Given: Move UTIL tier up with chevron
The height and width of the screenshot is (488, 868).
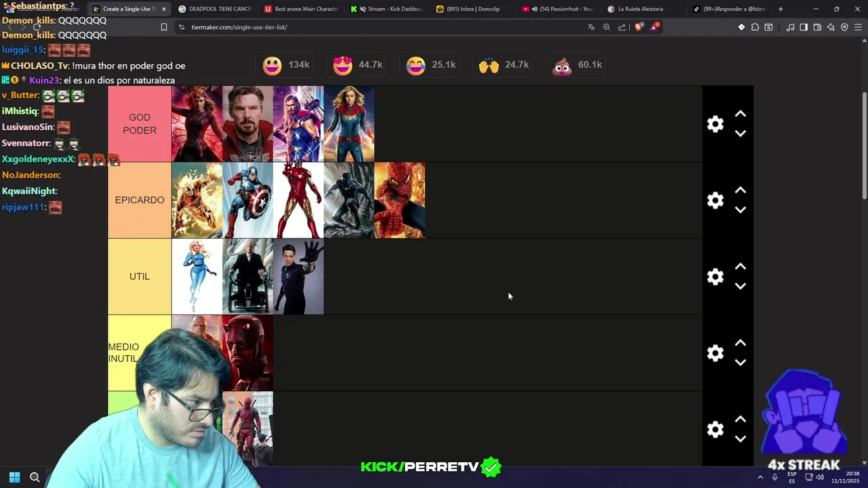Looking at the screenshot, I should tap(741, 267).
